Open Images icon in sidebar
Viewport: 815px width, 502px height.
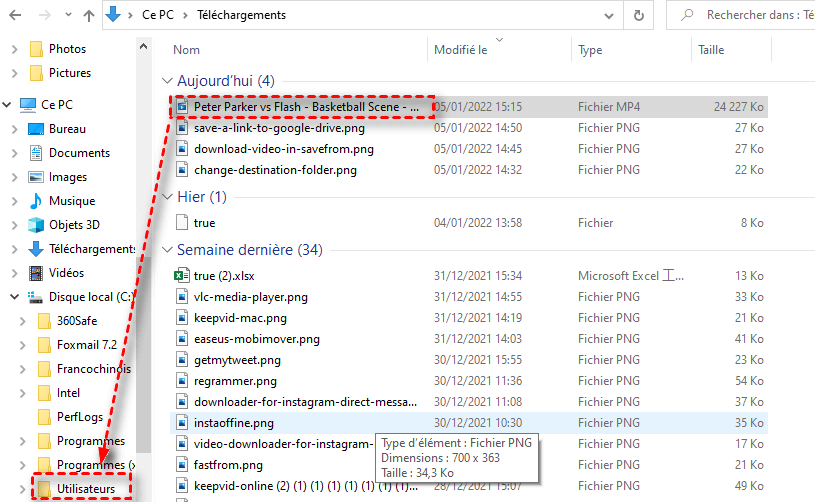[x=36, y=177]
